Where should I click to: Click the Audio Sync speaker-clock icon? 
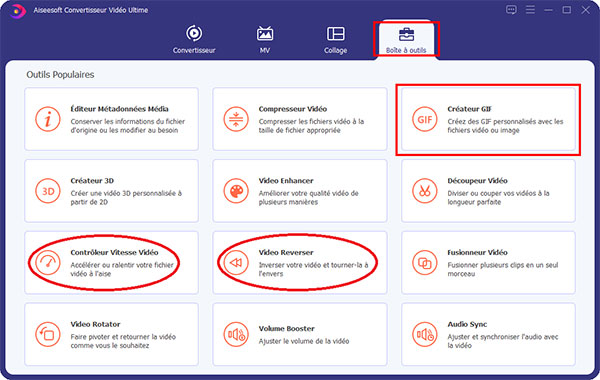click(x=425, y=334)
